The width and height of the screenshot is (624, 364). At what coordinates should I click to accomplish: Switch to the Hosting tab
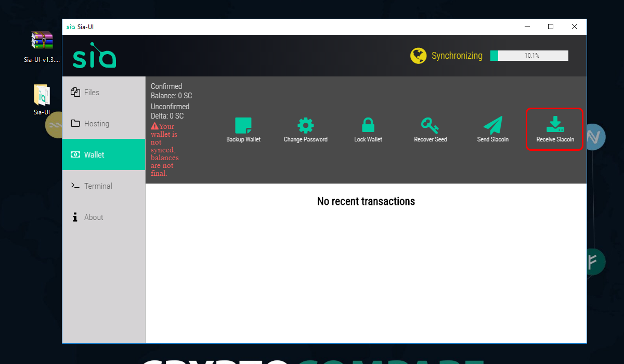103,123
